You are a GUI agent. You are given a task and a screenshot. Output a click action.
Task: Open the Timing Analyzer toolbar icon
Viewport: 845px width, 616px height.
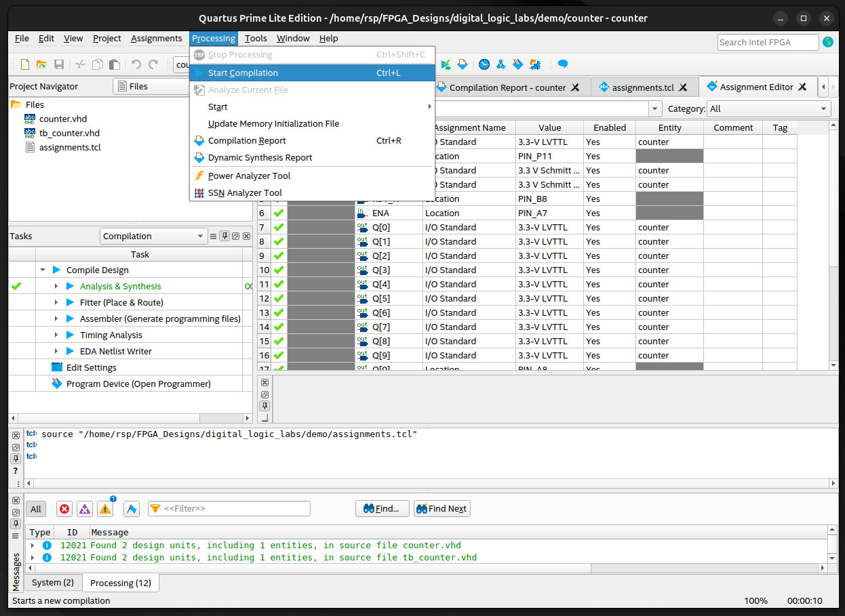coord(484,64)
